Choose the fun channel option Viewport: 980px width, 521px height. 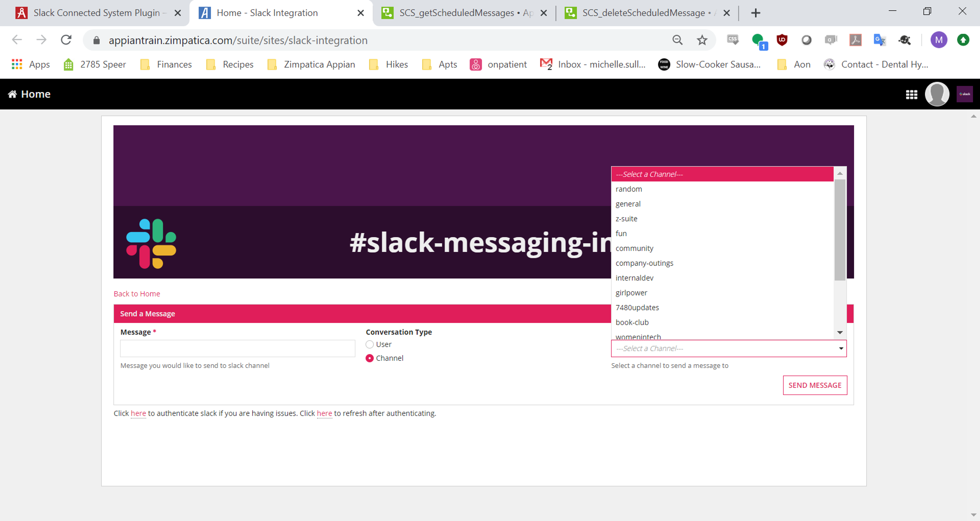722,233
